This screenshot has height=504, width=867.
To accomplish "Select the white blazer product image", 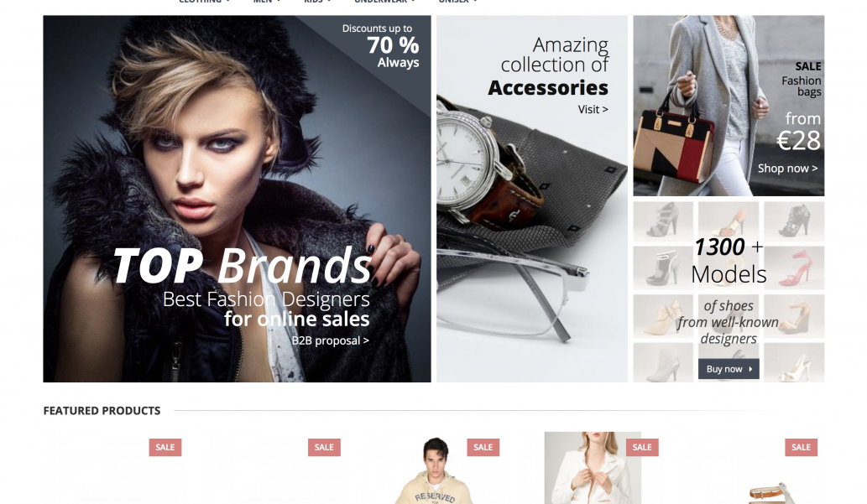I will pyautogui.click(x=593, y=468).
